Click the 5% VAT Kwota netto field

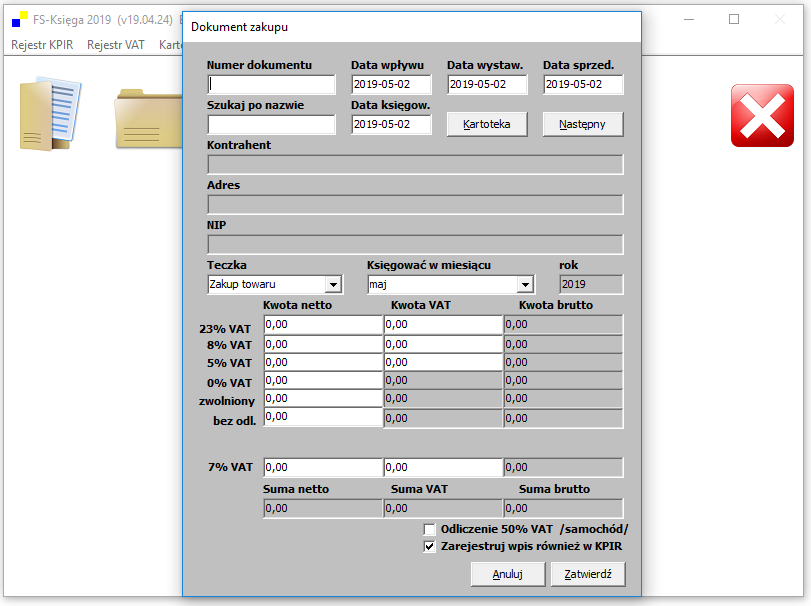(323, 362)
